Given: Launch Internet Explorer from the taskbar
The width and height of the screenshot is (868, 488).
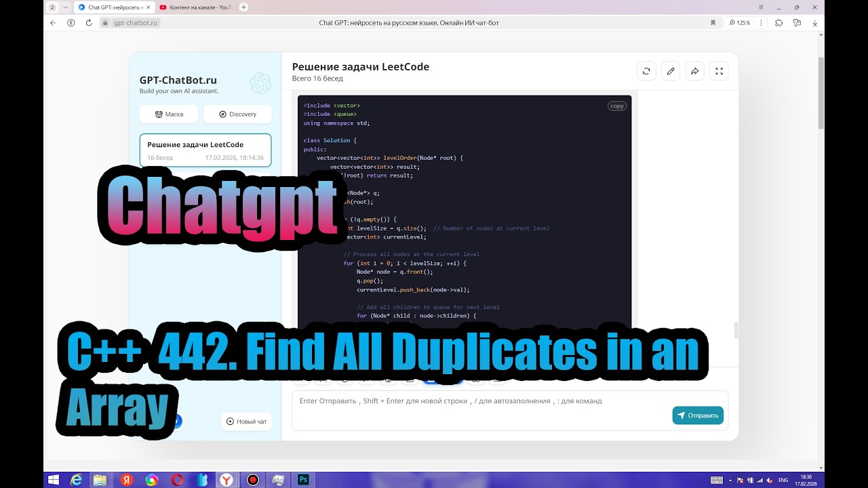Looking at the screenshot, I should tap(76, 480).
